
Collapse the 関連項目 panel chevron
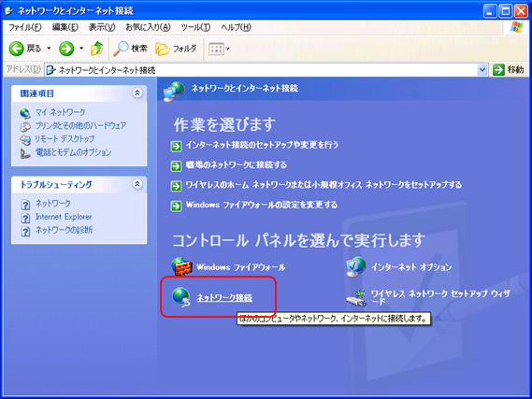(x=137, y=93)
